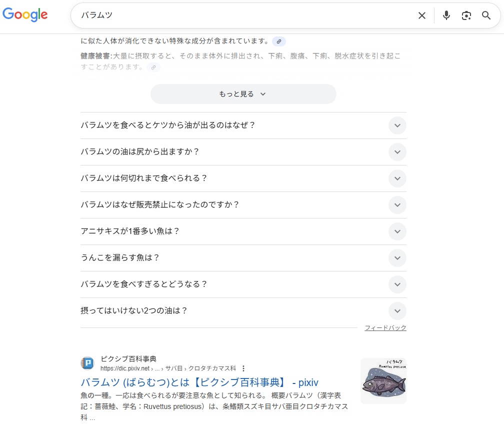Image resolution: width=504 pixels, height=438 pixels.
Task: Expand バラムツは何切れまで食べられる question
Action: (397, 178)
